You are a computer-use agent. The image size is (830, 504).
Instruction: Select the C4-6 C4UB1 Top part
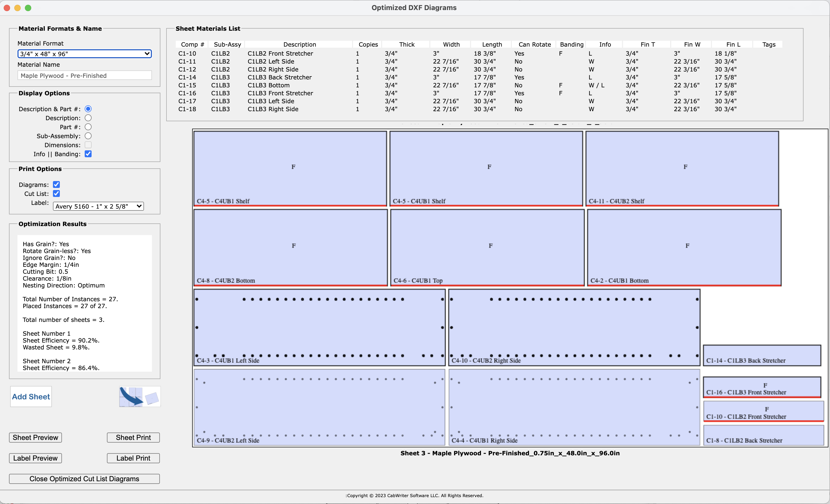pos(487,247)
